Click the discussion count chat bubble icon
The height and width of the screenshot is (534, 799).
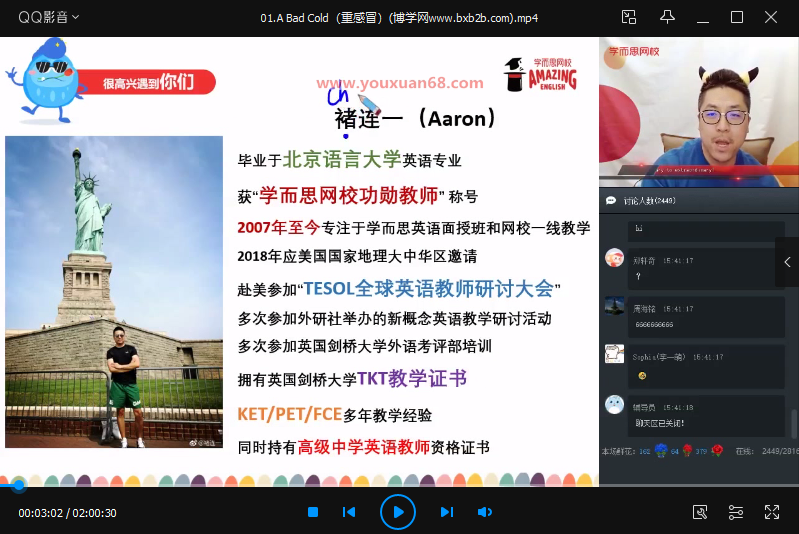[x=610, y=201]
